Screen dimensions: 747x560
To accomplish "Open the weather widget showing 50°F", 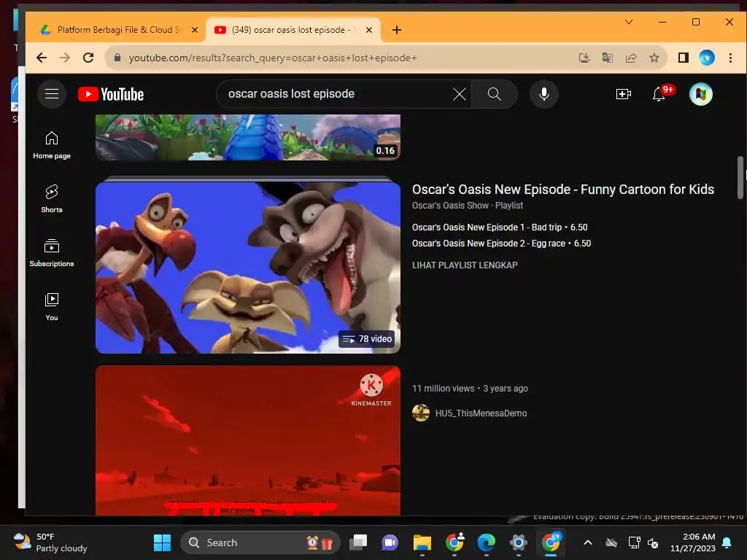I will tap(50, 542).
